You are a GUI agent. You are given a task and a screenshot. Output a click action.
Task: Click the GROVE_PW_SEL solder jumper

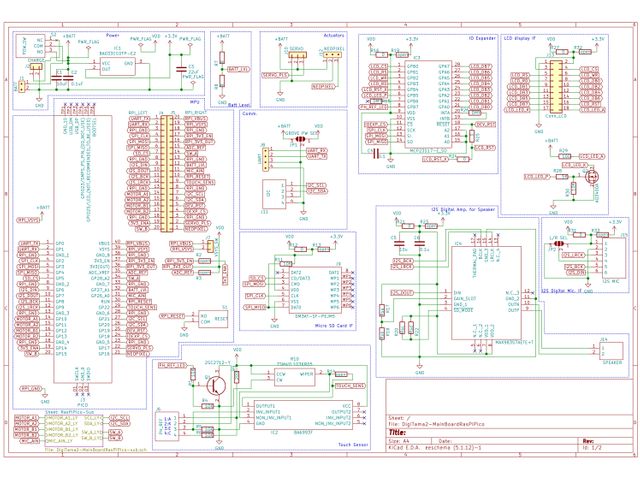click(x=295, y=139)
